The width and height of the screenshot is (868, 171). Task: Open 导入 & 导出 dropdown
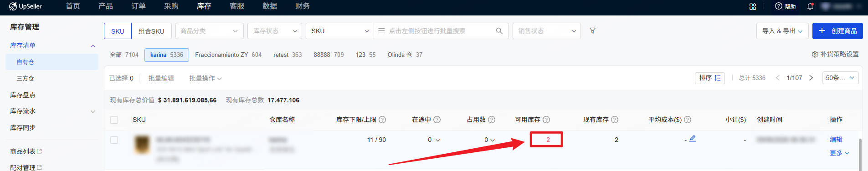click(782, 31)
